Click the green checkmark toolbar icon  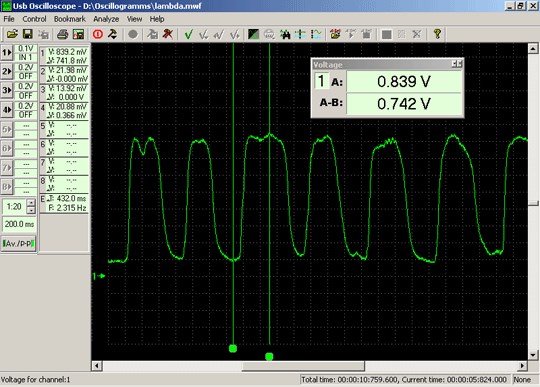point(188,34)
